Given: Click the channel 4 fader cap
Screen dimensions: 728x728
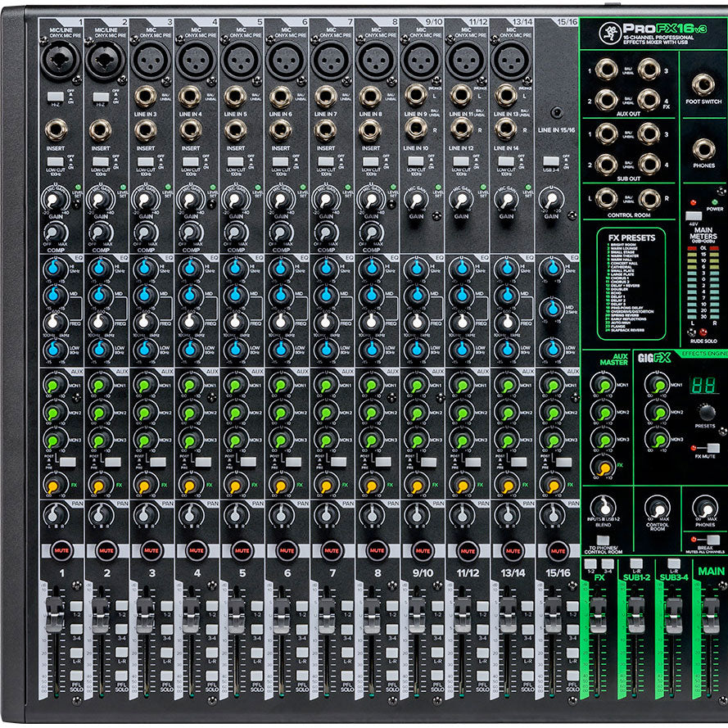Looking at the screenshot, I should pos(189,613).
